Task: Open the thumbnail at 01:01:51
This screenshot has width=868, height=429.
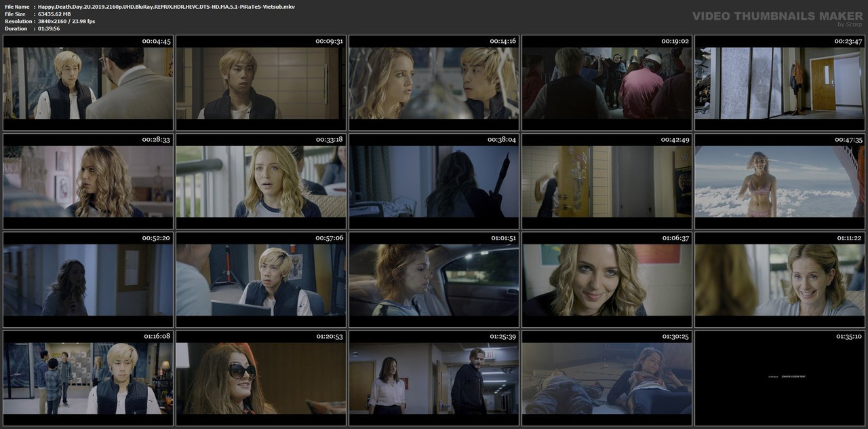Action: click(434, 280)
